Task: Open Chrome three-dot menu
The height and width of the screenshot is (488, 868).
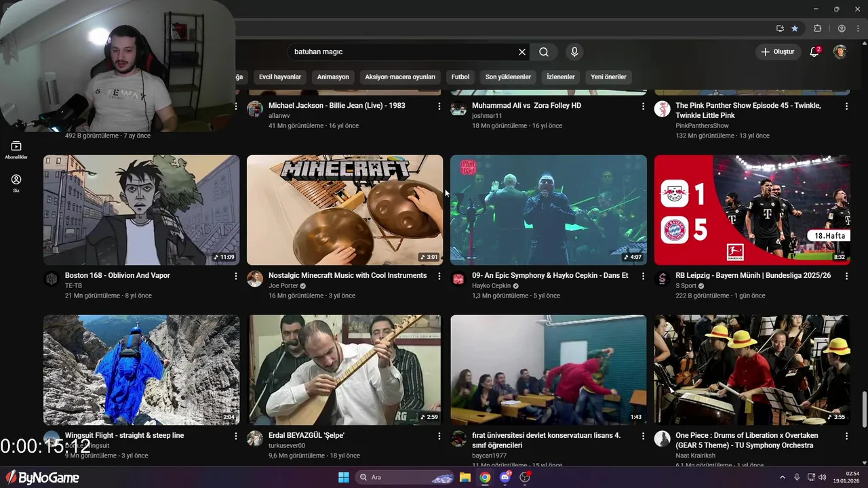Action: [x=858, y=28]
